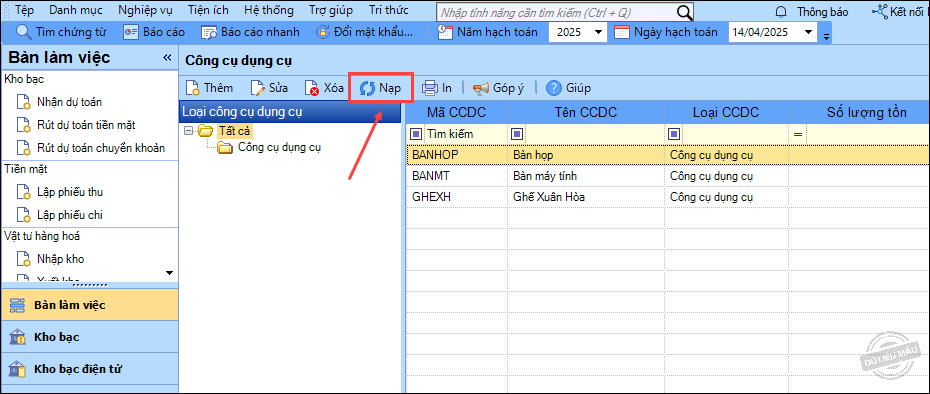Open Rút dự toán tiền mặt shortcut
The image size is (930, 394).
pyautogui.click(x=86, y=125)
